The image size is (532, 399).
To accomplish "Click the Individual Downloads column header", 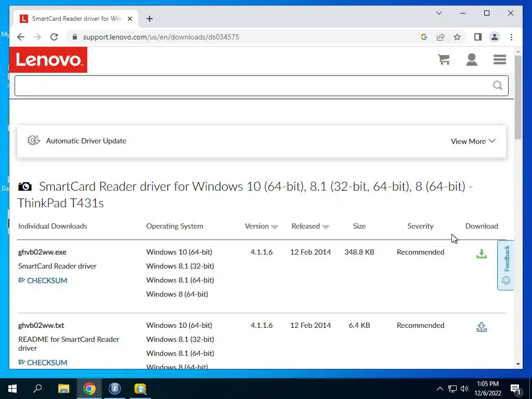I will click(52, 226).
